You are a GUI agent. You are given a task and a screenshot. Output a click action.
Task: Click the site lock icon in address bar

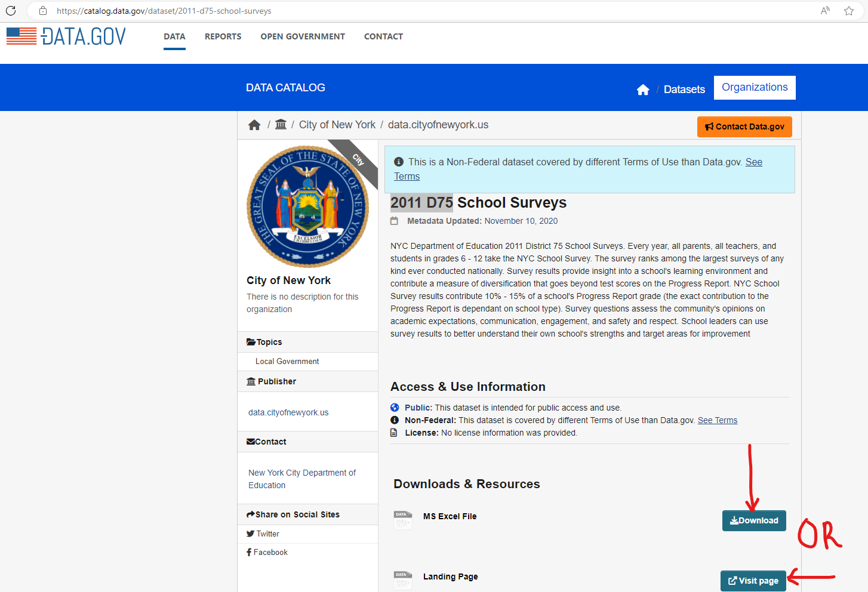pos(43,11)
